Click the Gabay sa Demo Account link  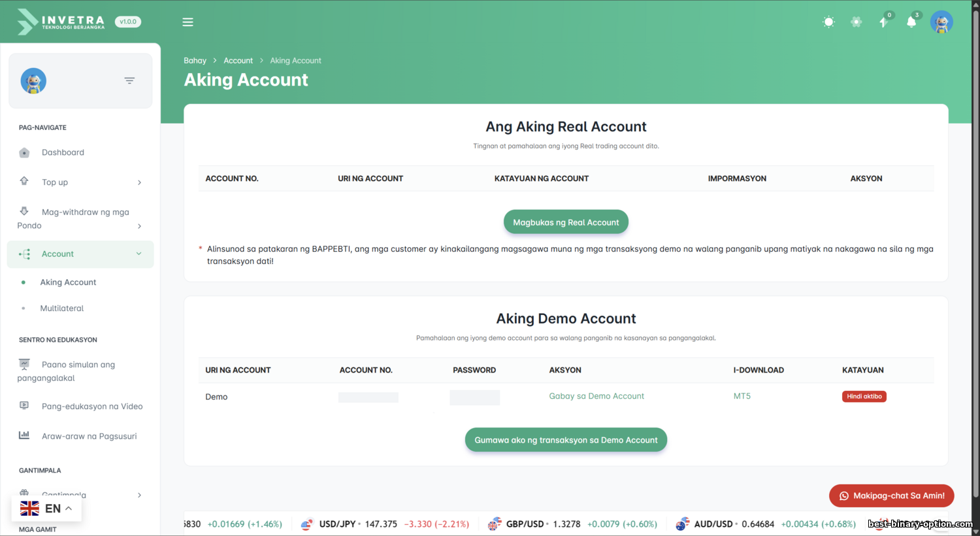[596, 396]
